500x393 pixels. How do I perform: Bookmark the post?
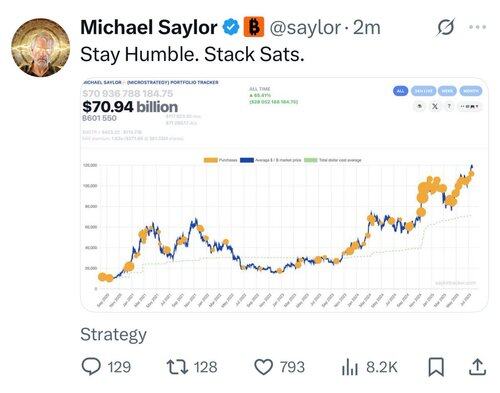[x=436, y=367]
